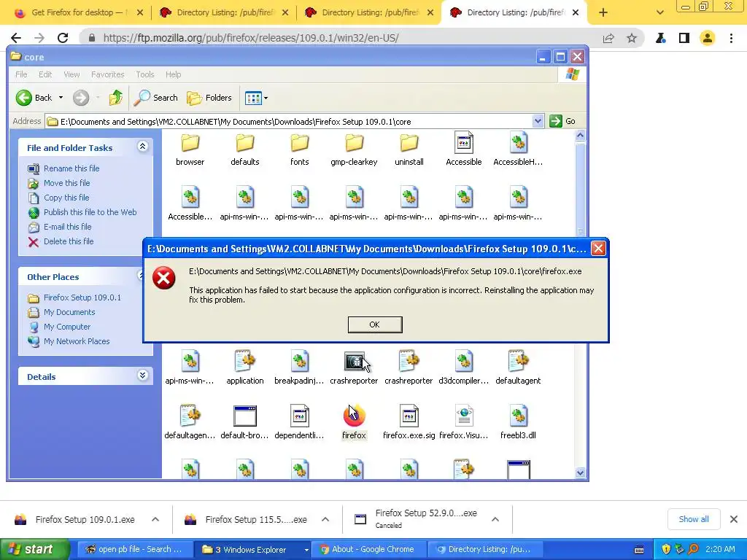Switch to 3 Windows Explorer taskbar group
The height and width of the screenshot is (560, 747).
(250, 550)
